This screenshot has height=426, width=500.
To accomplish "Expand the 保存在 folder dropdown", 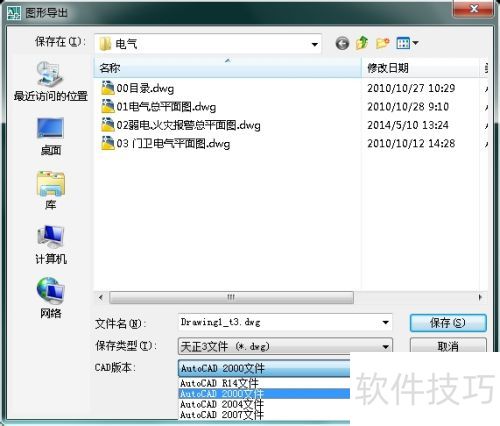I will click(314, 44).
